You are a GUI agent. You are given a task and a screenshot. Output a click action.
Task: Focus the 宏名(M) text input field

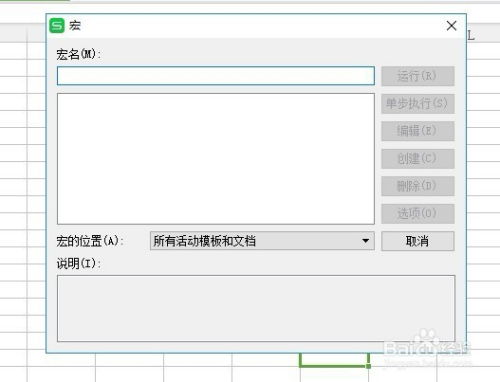point(216,76)
